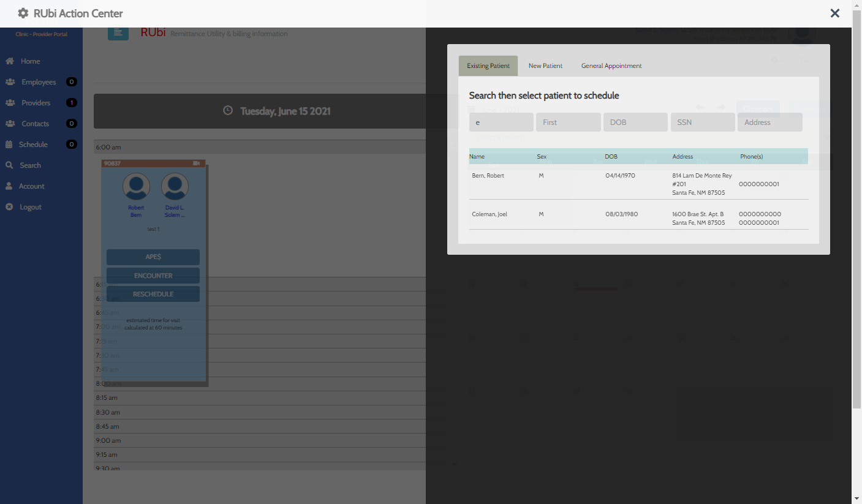Select the Existing Patient tab
The image size is (862, 504).
point(488,66)
